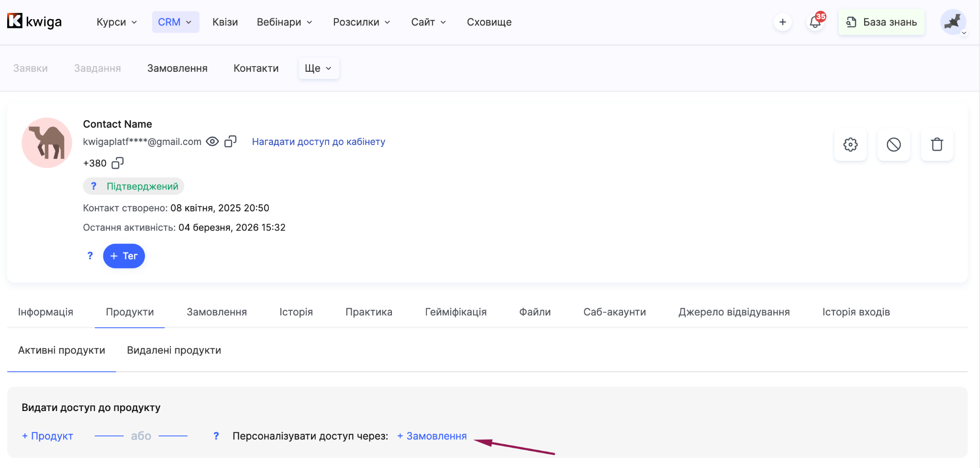
Task: Click the Contact Name heading
Action: pos(118,124)
